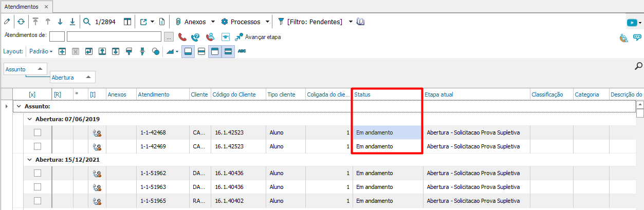Image resolution: width=644 pixels, height=210 pixels.
Task: Click the wide Atendimentos de text field
Action: click(x=115, y=36)
